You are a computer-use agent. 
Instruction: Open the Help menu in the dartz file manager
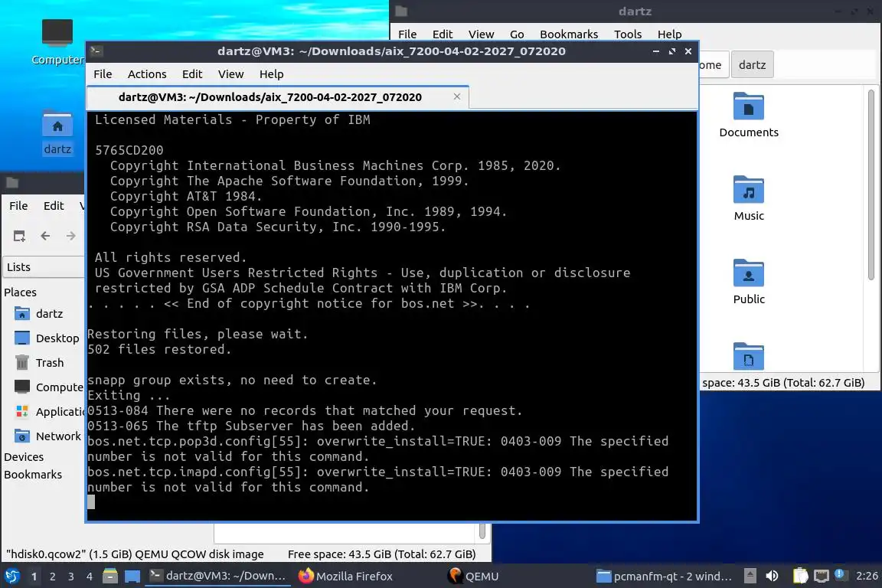669,34
